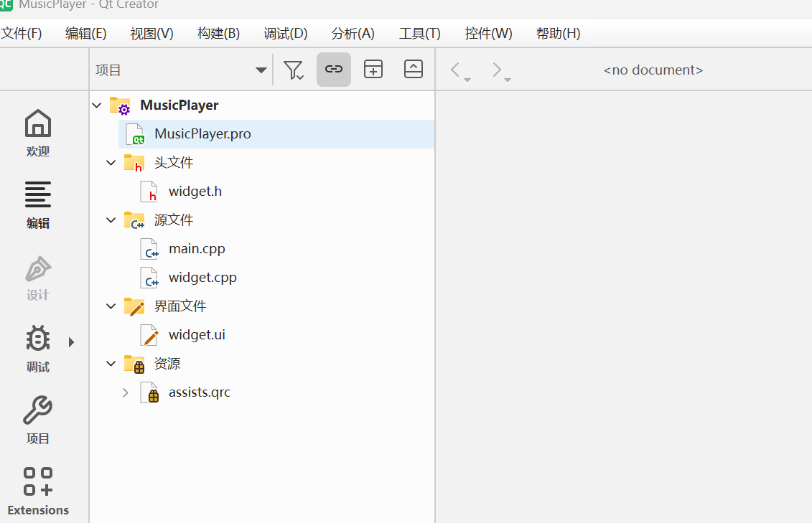Open the 项目 view selector dropdown
Viewport: 812px width, 523px height.
point(181,70)
